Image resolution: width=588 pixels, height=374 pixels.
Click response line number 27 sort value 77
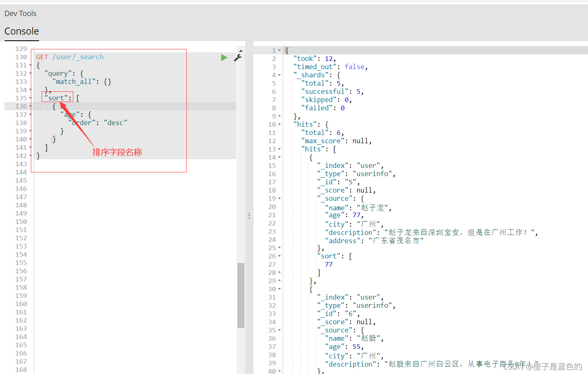(x=329, y=265)
